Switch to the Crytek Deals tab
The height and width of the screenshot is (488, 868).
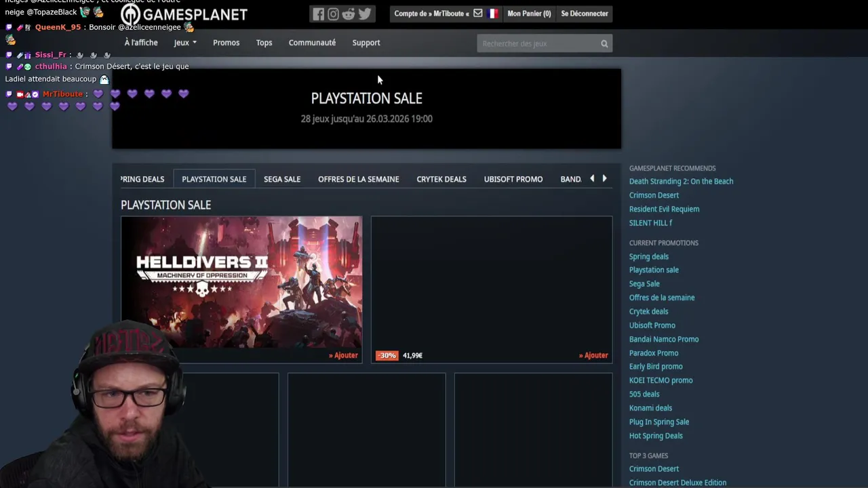click(x=441, y=179)
